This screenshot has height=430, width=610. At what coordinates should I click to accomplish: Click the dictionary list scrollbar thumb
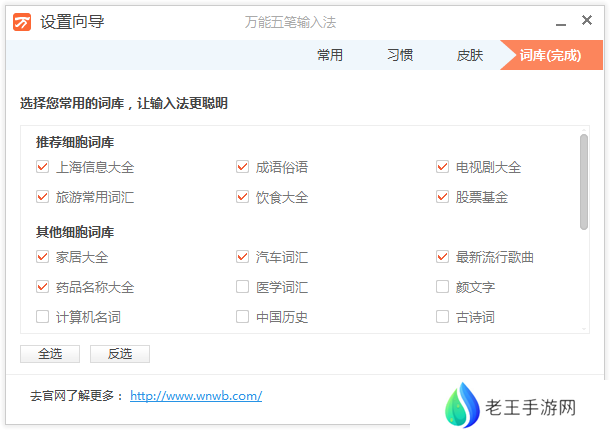tap(584, 182)
